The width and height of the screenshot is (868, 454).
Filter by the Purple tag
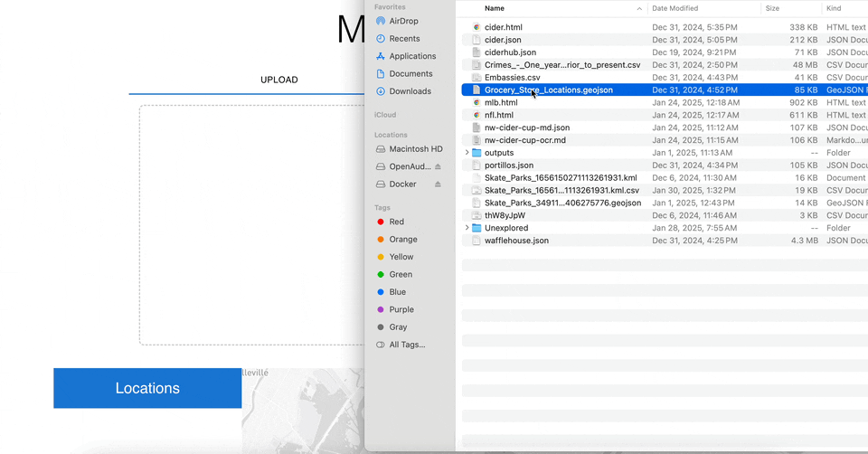395,309
